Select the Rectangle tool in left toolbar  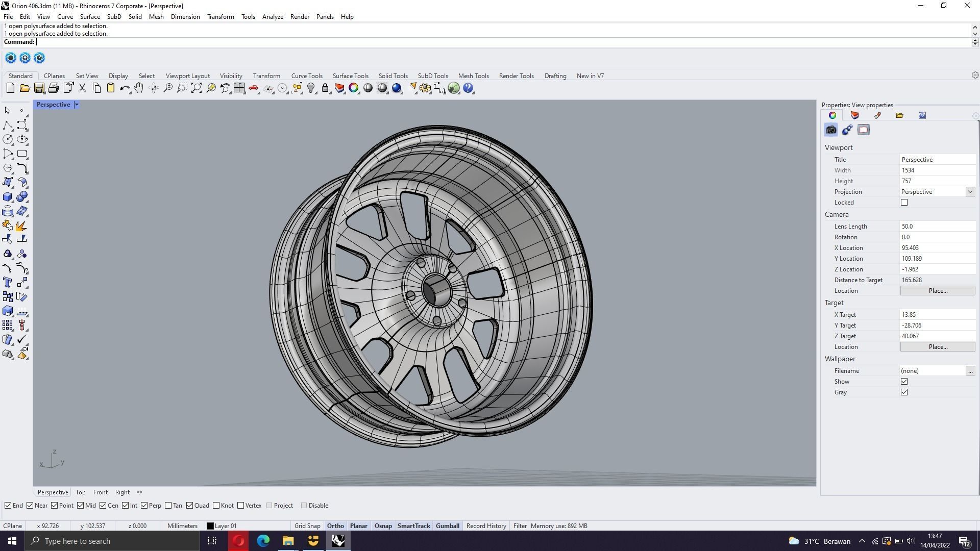(22, 154)
